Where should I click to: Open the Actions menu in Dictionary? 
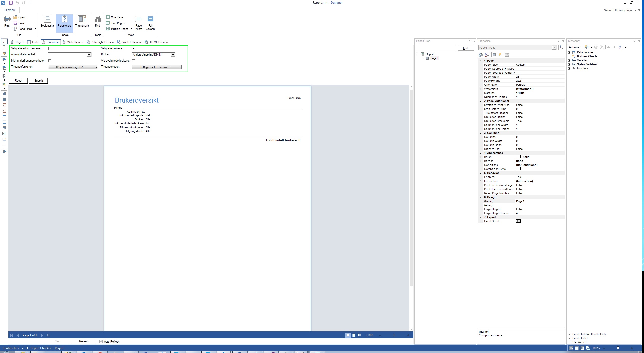coord(576,47)
